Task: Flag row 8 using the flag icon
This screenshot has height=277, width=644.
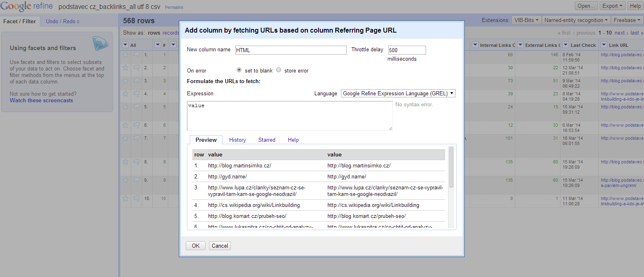Action: (136, 162)
